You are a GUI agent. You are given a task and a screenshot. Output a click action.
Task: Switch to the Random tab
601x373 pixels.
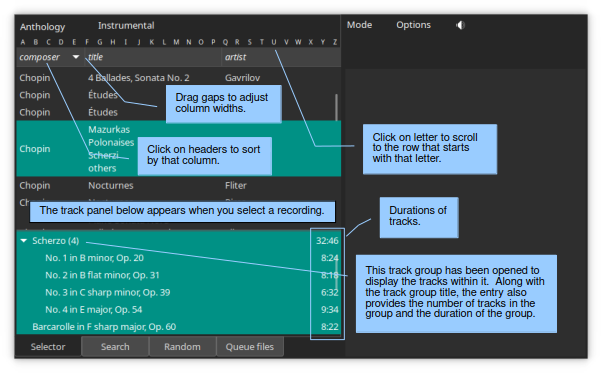[x=182, y=347]
